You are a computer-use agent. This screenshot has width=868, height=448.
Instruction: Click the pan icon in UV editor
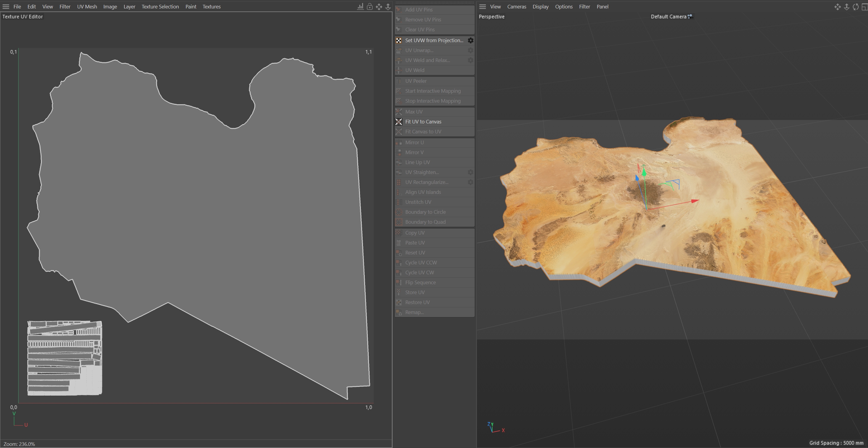tap(379, 7)
